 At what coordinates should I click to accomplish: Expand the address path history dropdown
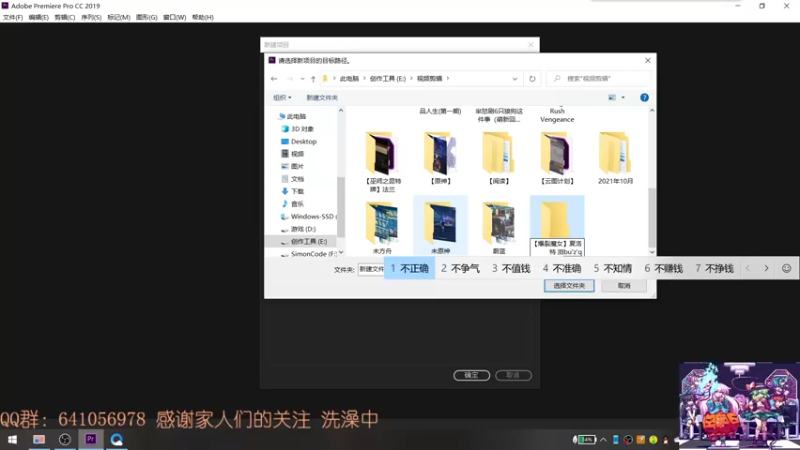515,79
